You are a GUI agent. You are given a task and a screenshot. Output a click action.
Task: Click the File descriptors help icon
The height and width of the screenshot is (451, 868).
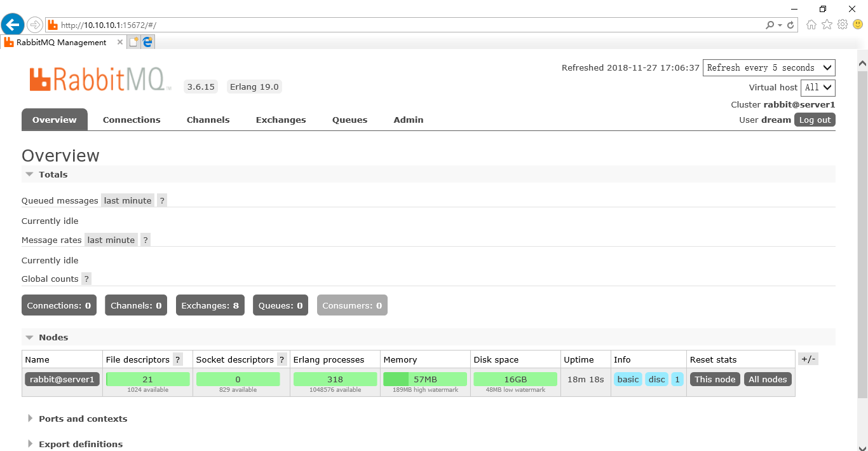click(x=177, y=359)
